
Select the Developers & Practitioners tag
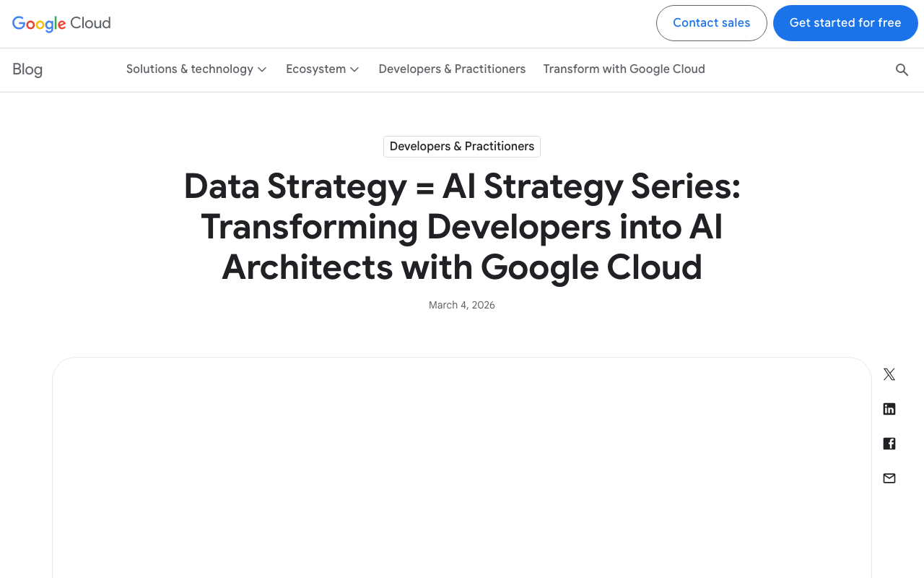462,146
